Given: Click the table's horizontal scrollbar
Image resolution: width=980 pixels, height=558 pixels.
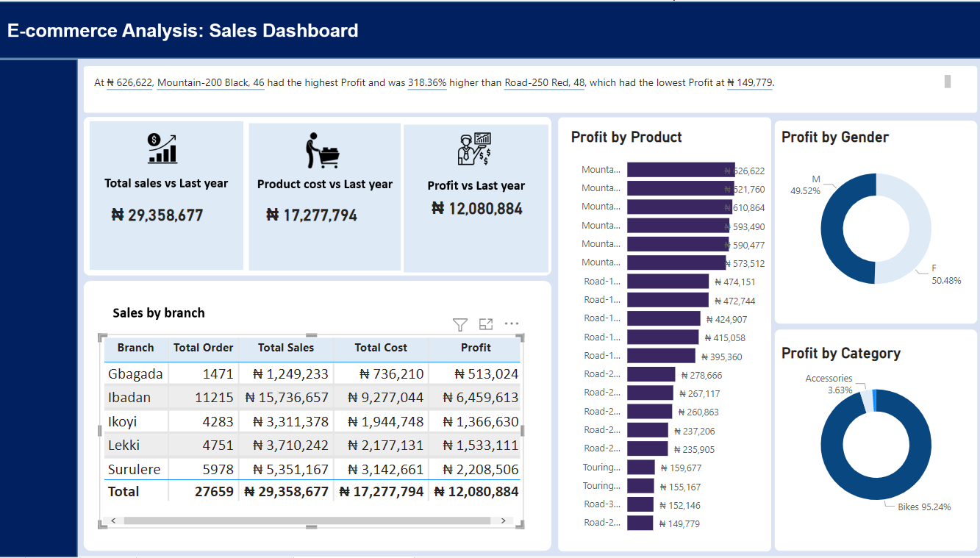Looking at the screenshot, I should [307, 521].
